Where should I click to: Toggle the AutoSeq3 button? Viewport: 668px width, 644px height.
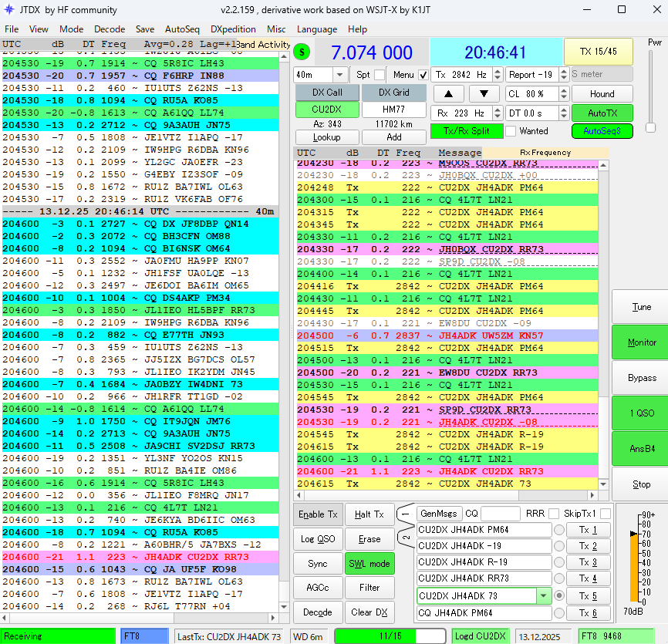click(602, 131)
